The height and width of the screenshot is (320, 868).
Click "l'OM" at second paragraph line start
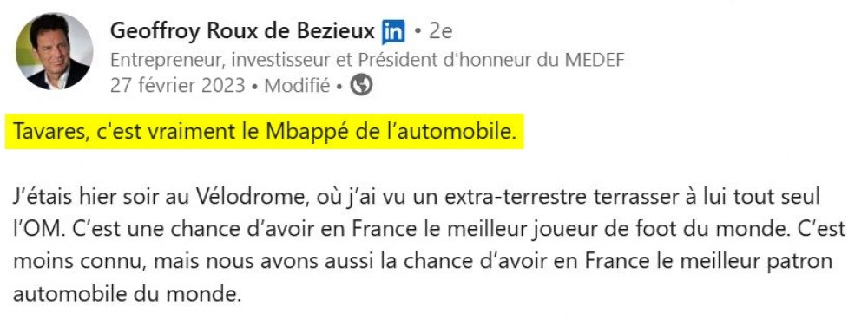(x=36, y=229)
